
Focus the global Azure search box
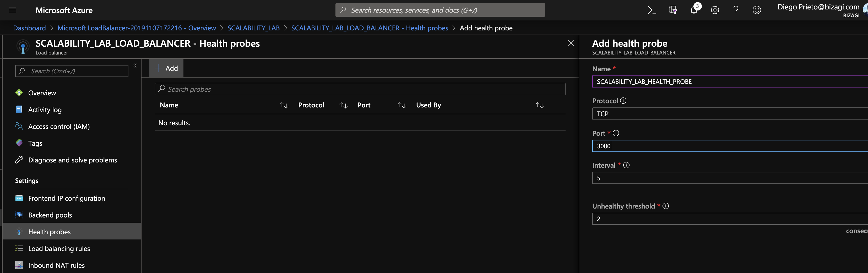tap(440, 10)
